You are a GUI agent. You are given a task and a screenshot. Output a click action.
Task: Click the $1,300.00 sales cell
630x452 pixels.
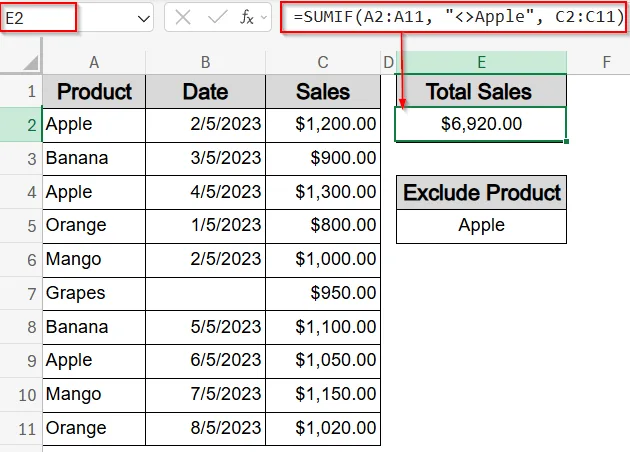(x=323, y=192)
